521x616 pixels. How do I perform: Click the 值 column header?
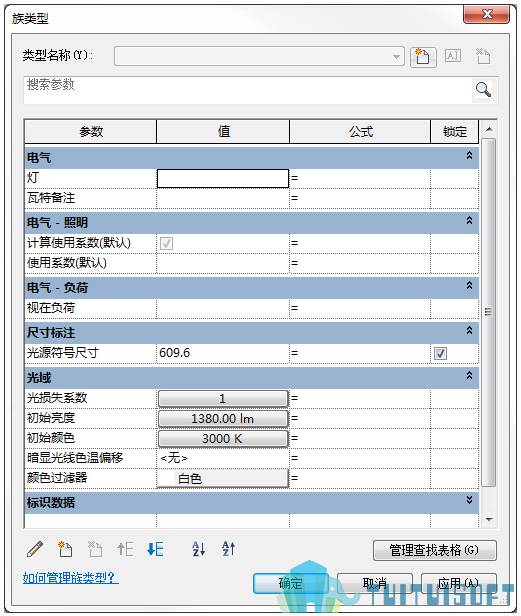click(x=223, y=132)
